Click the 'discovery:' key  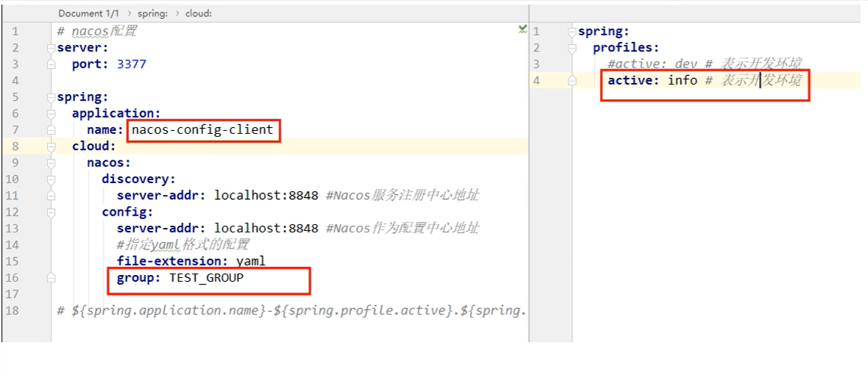click(138, 179)
